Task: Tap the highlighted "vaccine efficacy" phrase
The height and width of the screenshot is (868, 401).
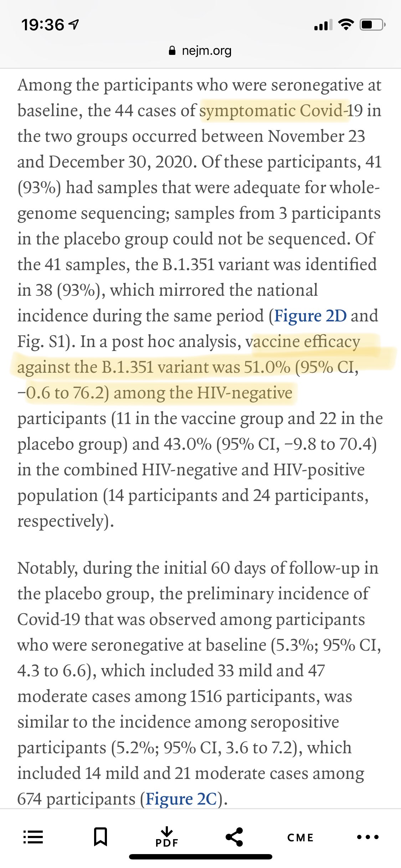Action: coord(307,342)
